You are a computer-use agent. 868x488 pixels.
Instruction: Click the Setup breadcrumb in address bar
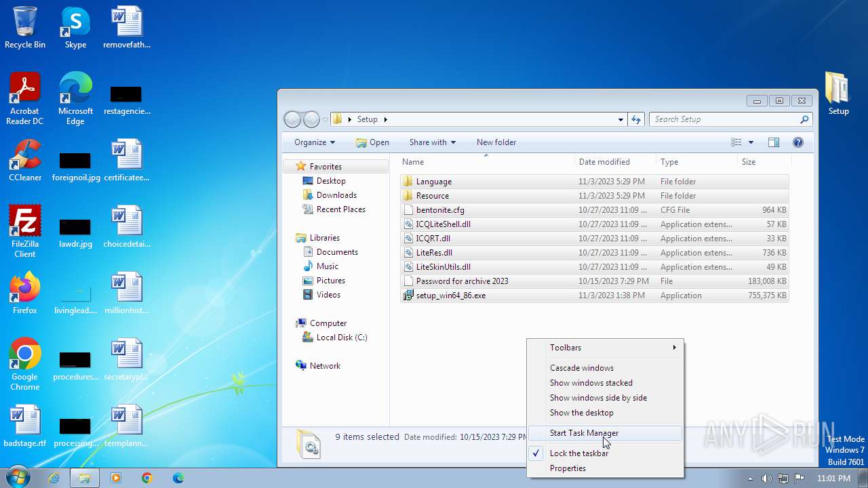367,119
